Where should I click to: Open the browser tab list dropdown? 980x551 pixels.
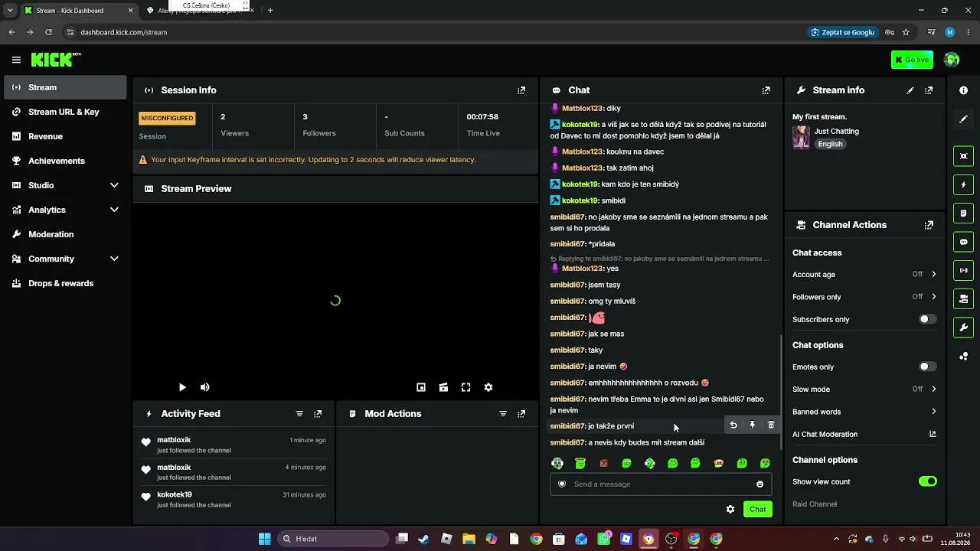click(10, 10)
